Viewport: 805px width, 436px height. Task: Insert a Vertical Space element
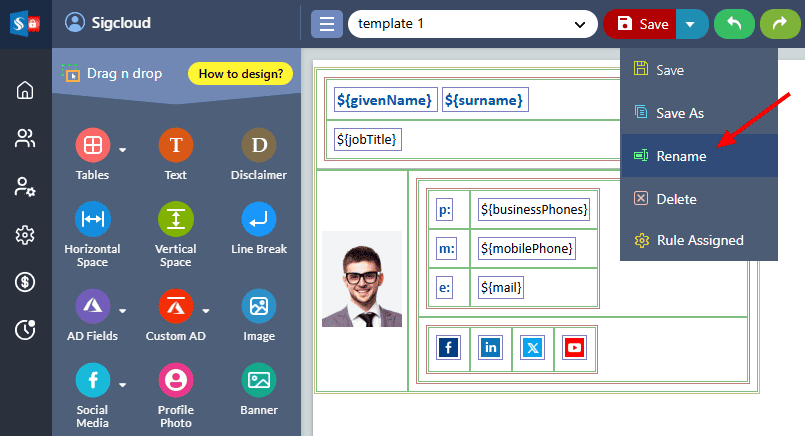tap(175, 219)
